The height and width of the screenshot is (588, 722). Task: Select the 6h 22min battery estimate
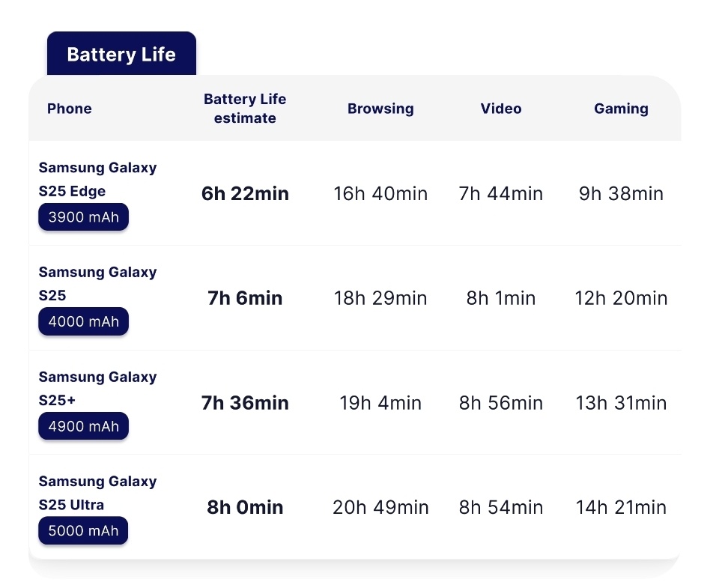pos(245,193)
